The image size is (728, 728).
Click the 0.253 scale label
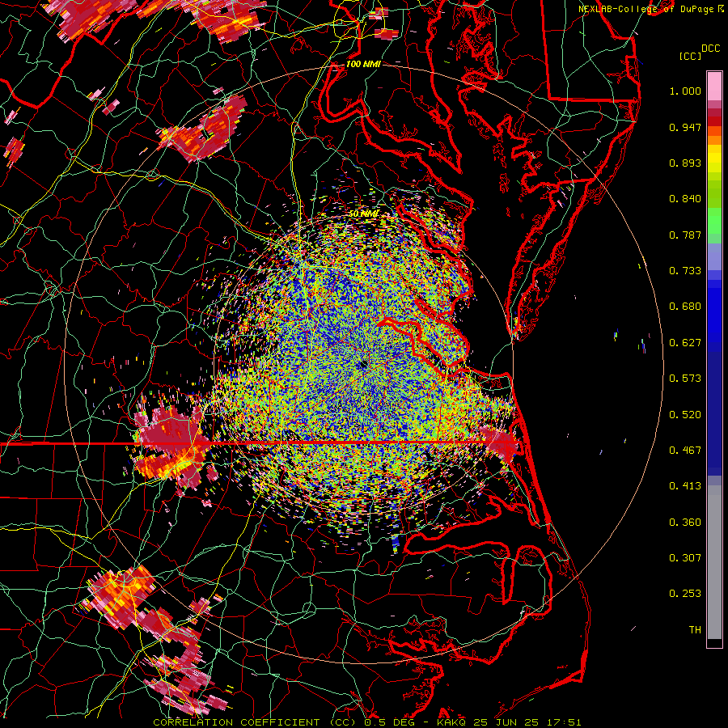(685, 594)
